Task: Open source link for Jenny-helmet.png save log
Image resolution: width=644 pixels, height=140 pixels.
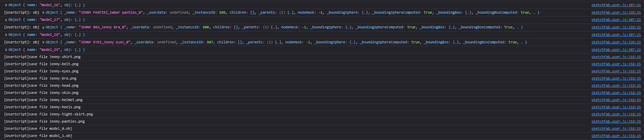Action: click(x=616, y=100)
